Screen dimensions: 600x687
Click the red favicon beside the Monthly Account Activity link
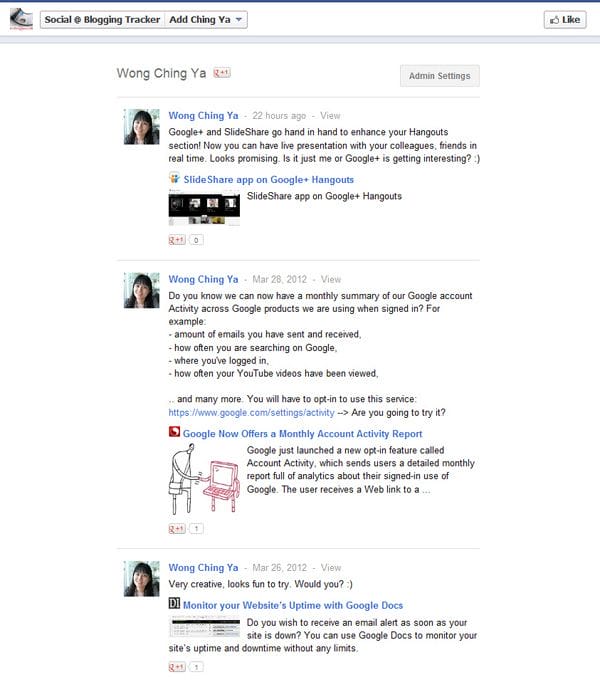coord(174,432)
